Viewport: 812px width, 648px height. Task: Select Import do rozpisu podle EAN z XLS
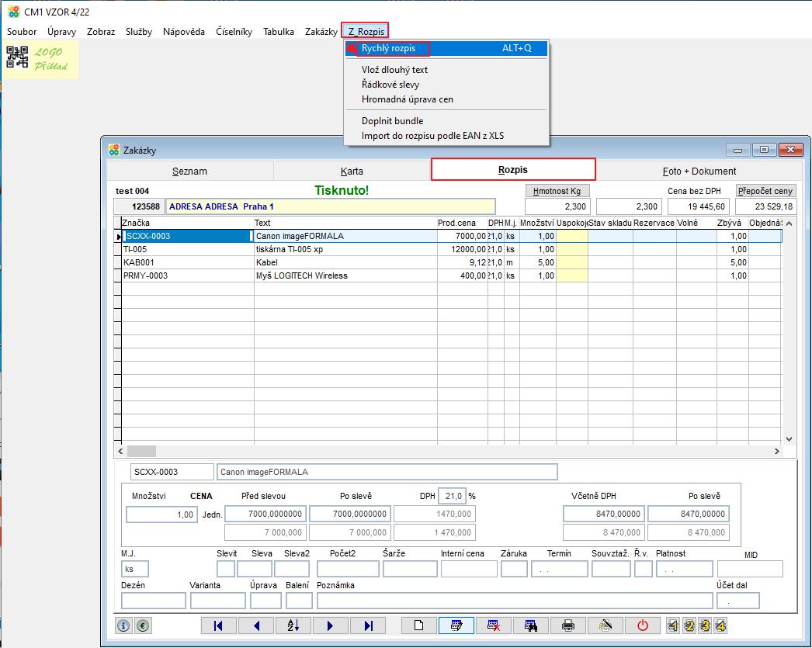[447, 136]
